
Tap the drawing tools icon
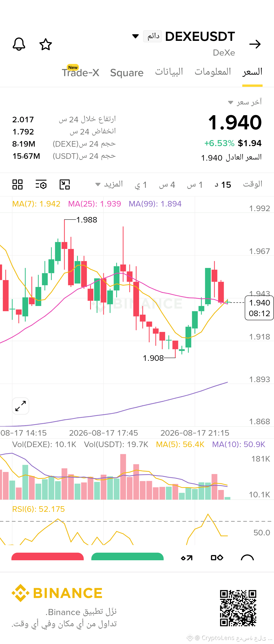tap(65, 184)
